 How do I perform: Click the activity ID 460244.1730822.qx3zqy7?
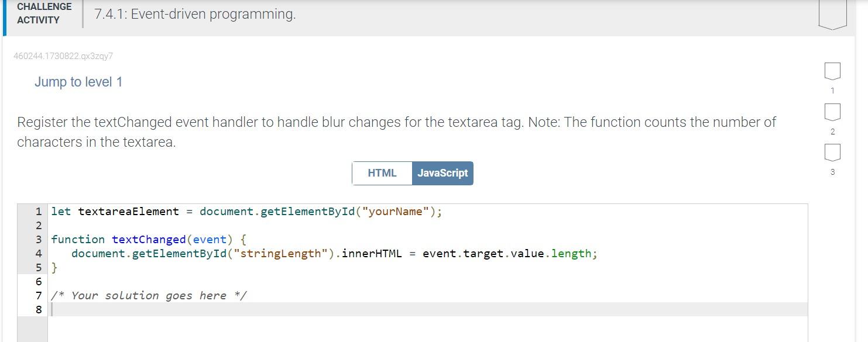click(x=63, y=56)
